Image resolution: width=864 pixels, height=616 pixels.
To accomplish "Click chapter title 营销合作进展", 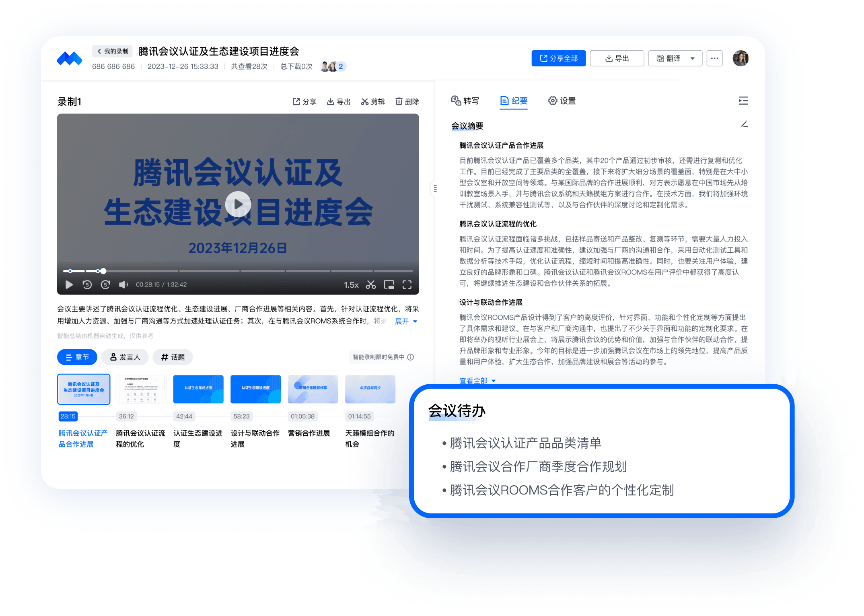I will [x=309, y=433].
